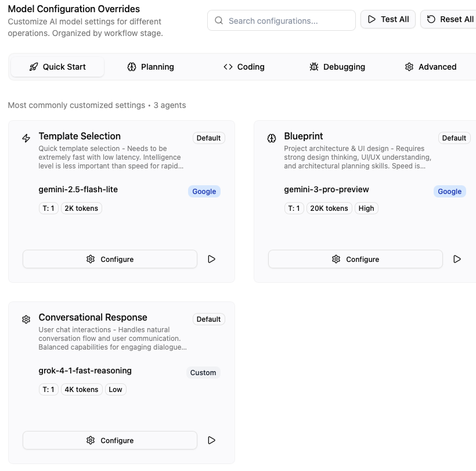Open Configure for the Blueprint agent
Viewport: 476px width, 471px height.
355,259
